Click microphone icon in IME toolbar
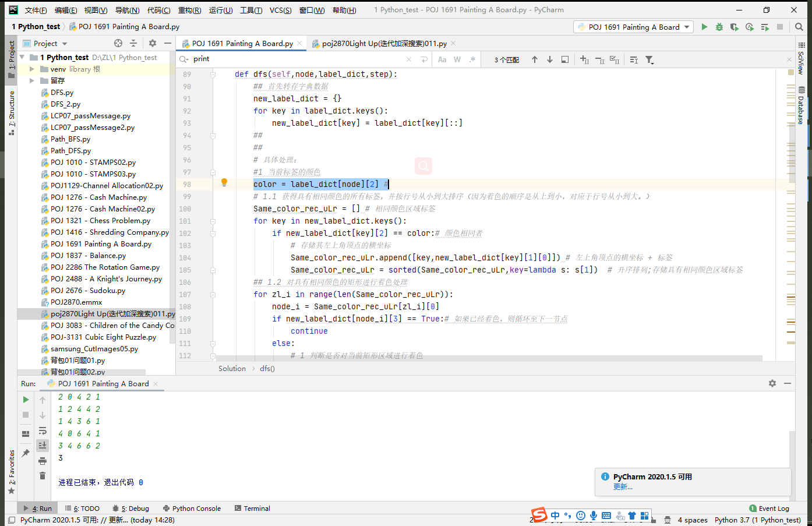Screen dimensions: 812x526 [594, 516]
